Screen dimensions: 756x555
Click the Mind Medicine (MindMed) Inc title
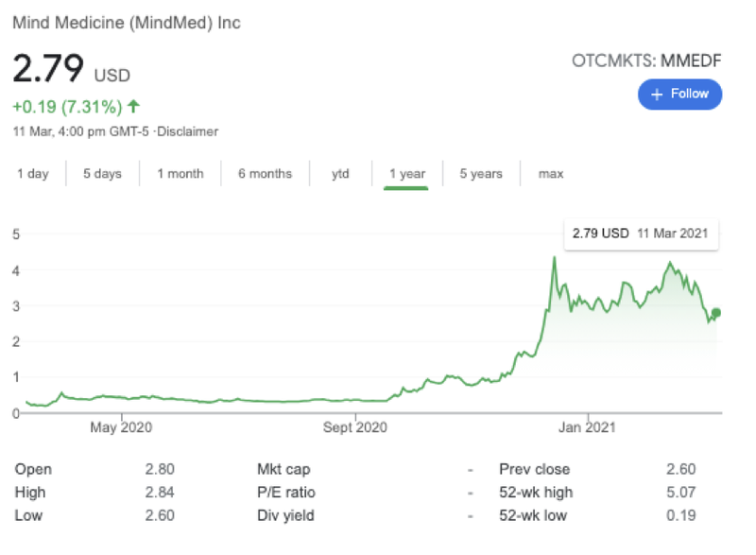pos(127,23)
